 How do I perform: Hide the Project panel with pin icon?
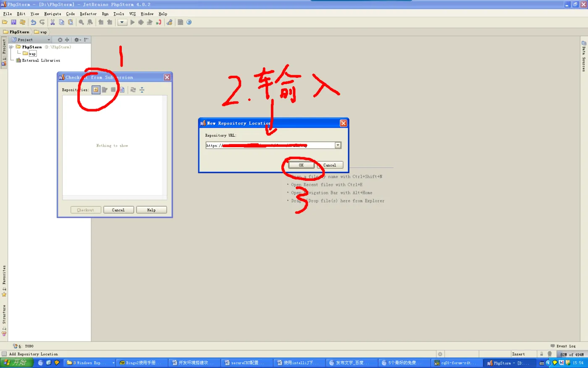(86, 40)
